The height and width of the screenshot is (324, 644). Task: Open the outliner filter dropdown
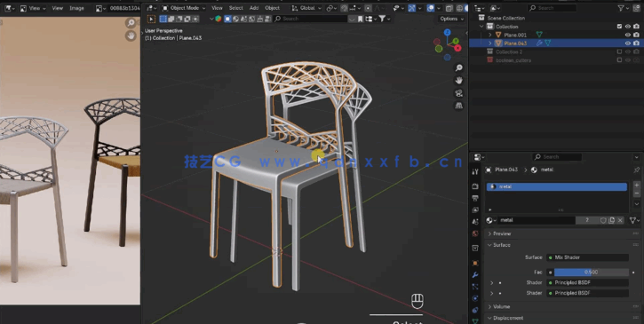[x=623, y=8]
